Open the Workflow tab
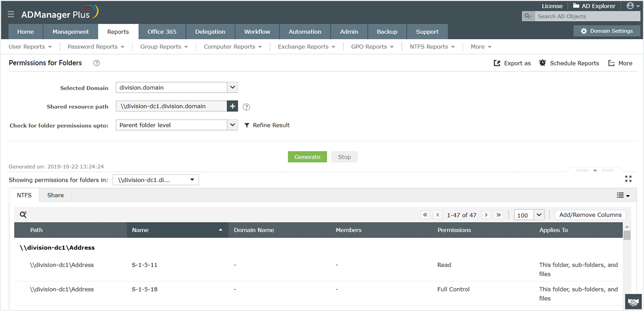644x311 pixels. [257, 32]
